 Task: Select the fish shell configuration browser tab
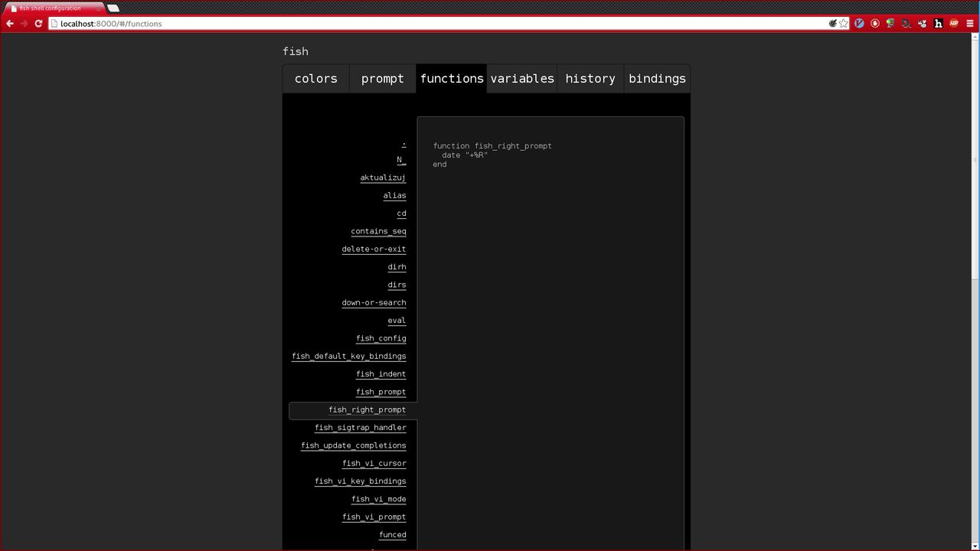54,8
